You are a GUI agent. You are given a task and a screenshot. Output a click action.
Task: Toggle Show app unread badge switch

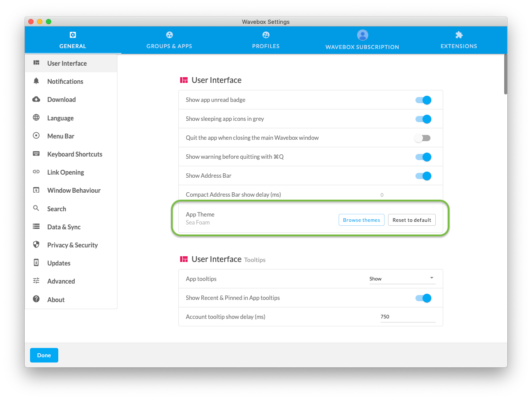[423, 100]
